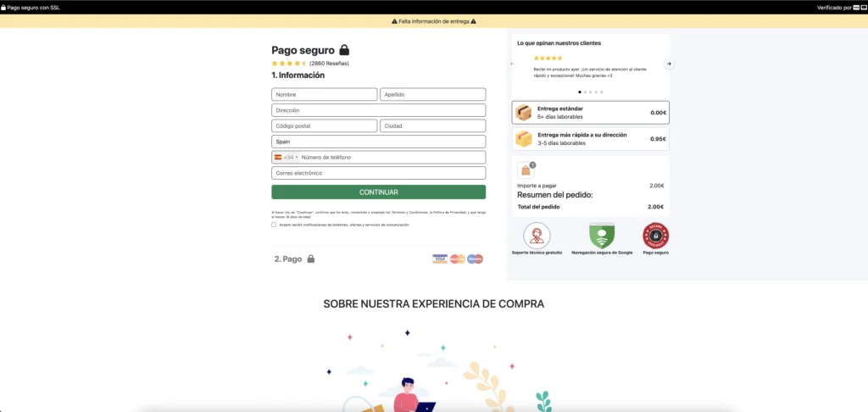868x412 pixels.
Task: Click the five-star rating in the review card
Action: [x=548, y=58]
